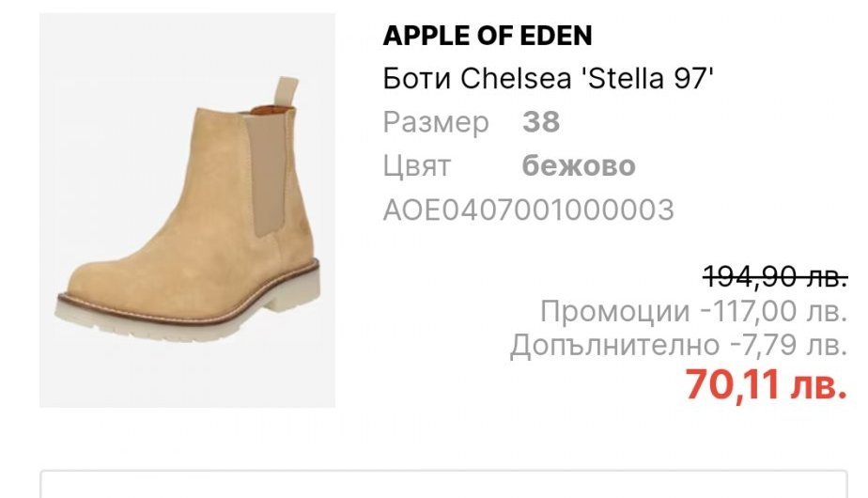Screen dimensions: 868x498
Task: Click the empty bordered box below the product
Action: [x=443, y=484]
